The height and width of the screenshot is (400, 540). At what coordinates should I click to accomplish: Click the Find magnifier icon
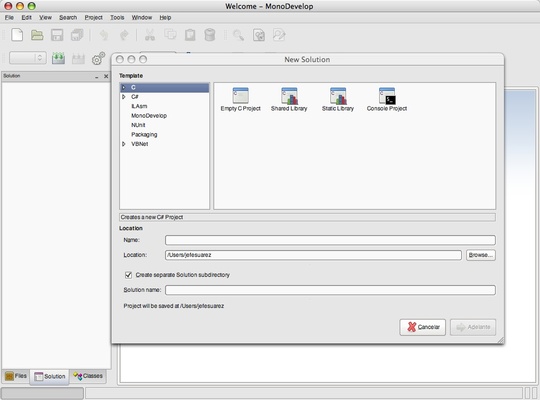point(238,35)
